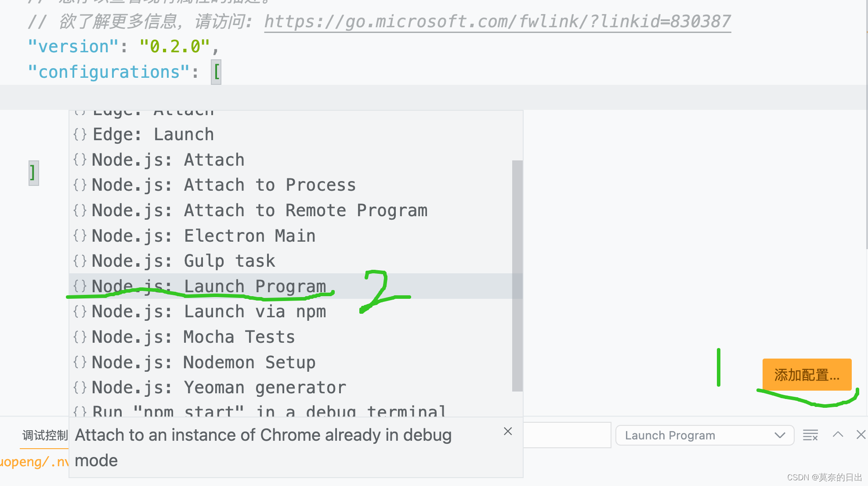Open the Launch Program configuration dropdown

[705, 435]
